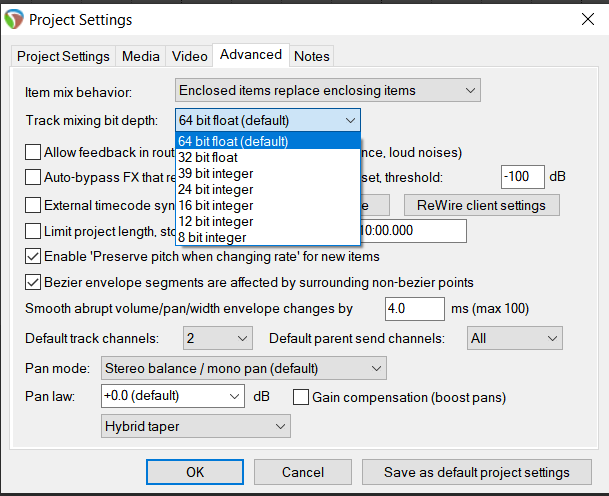Screen dimensions: 609x496
Task: Open the Pan mode dropdown
Action: tap(244, 368)
